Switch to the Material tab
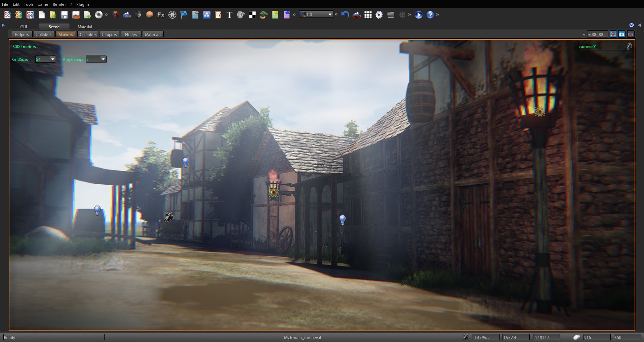 click(85, 27)
